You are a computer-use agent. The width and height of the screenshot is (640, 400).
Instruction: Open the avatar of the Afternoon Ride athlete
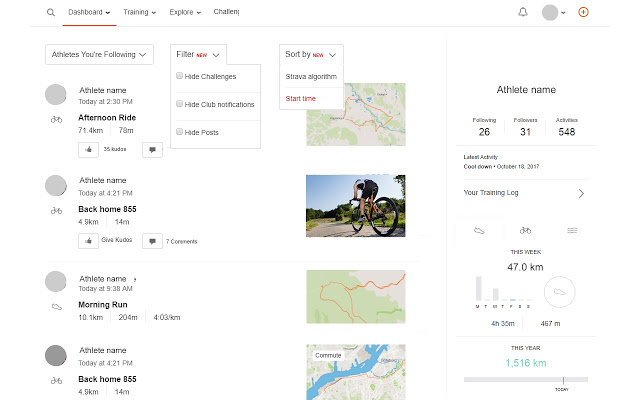click(x=56, y=95)
